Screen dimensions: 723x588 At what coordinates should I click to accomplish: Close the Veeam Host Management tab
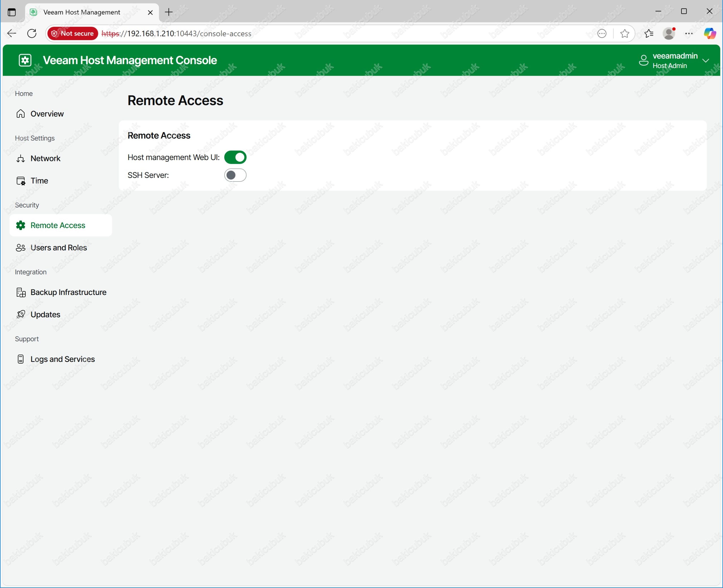(x=151, y=12)
